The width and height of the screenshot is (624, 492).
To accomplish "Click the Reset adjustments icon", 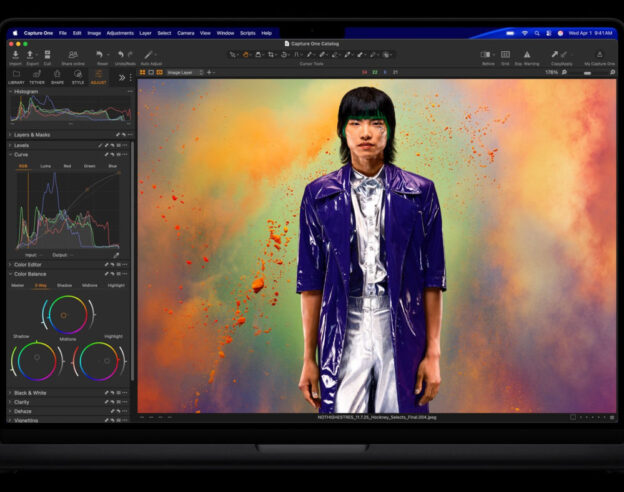I will [99, 55].
